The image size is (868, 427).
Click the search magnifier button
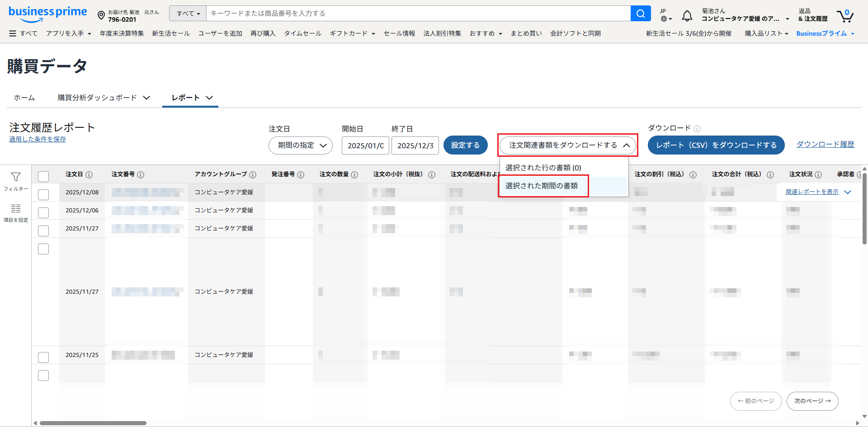[x=640, y=14]
